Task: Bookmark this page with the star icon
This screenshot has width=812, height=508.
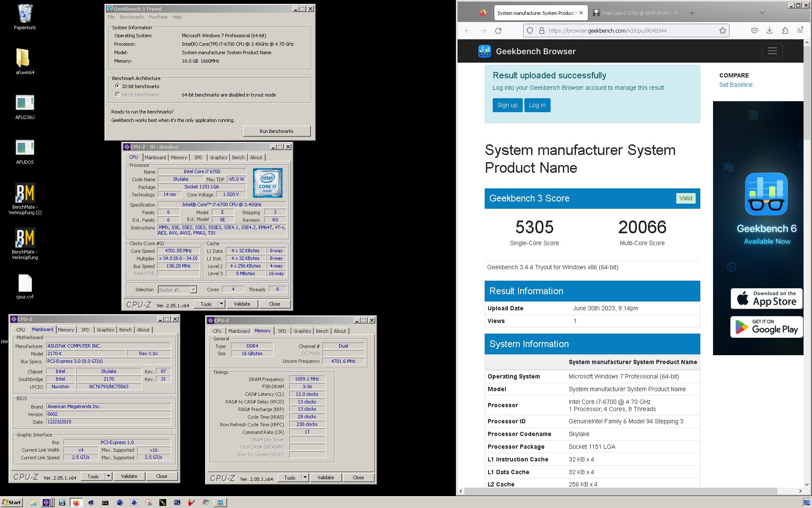Action: coord(722,30)
